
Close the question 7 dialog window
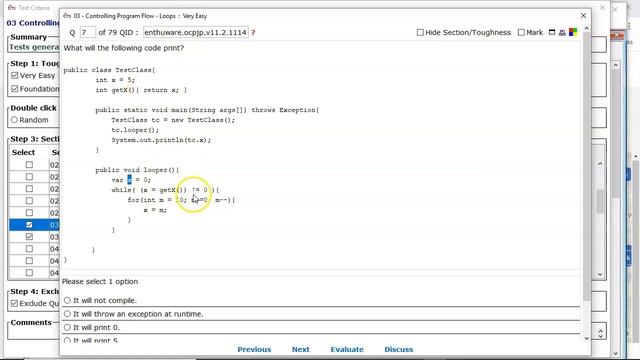[583, 16]
